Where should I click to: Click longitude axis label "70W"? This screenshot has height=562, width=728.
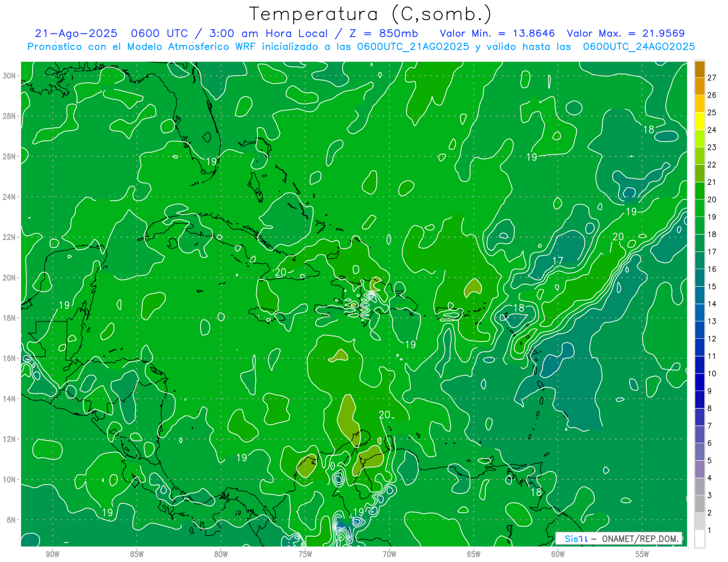pyautogui.click(x=389, y=554)
